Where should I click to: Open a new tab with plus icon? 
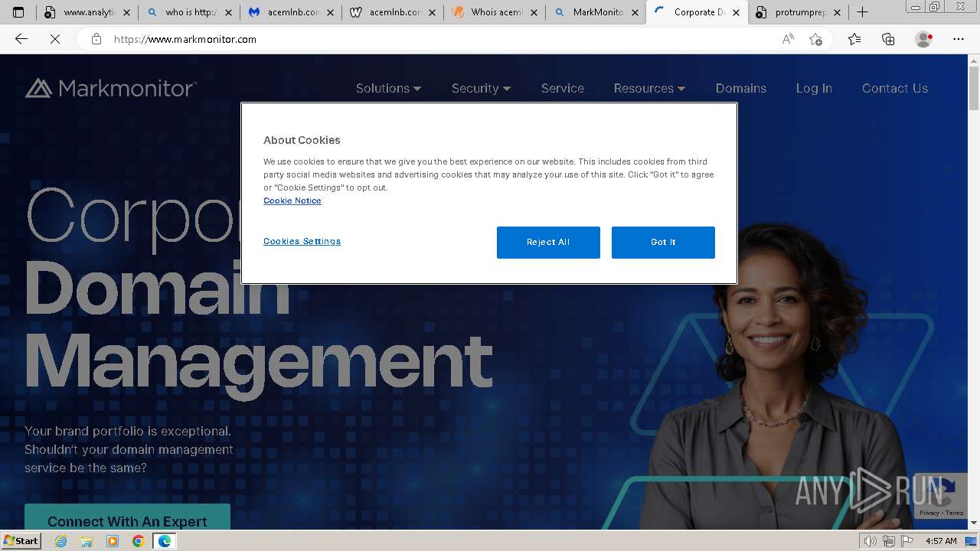coord(862,12)
